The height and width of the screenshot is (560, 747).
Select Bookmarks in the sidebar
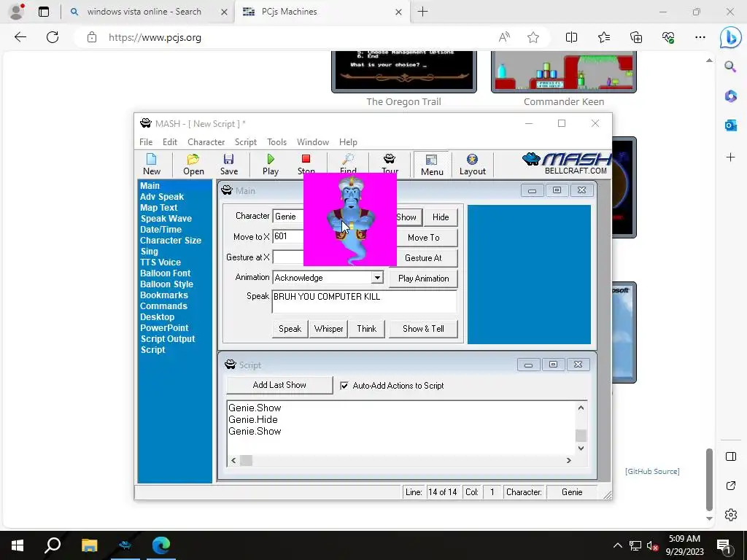tap(164, 295)
